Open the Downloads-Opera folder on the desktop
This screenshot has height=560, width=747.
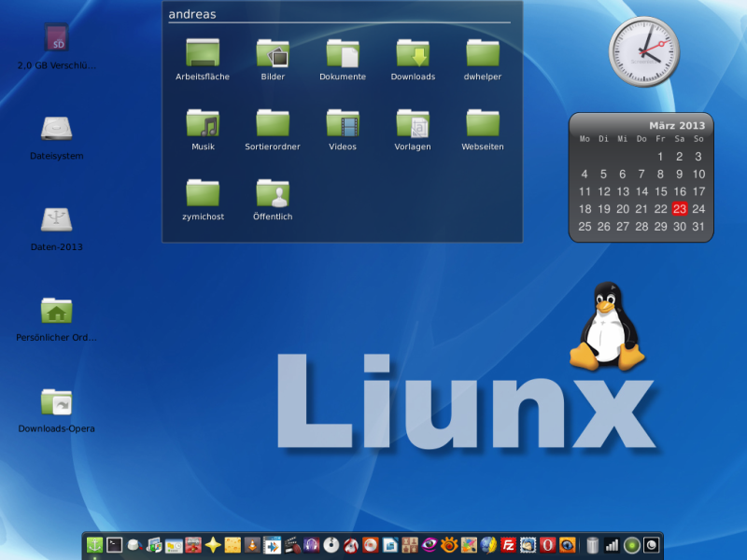(56, 403)
